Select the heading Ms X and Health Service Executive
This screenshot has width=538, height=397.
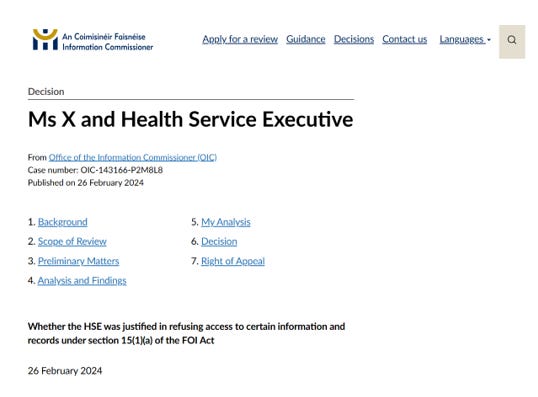[190, 119]
